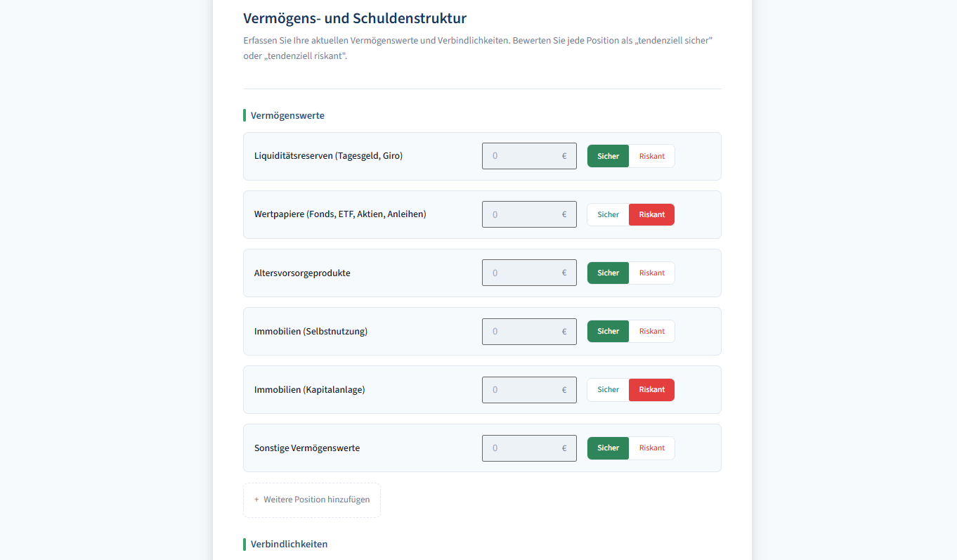Mark Sonstige Vermögenswerte as Riskant
Screen dimensions: 957x560
tap(651, 448)
